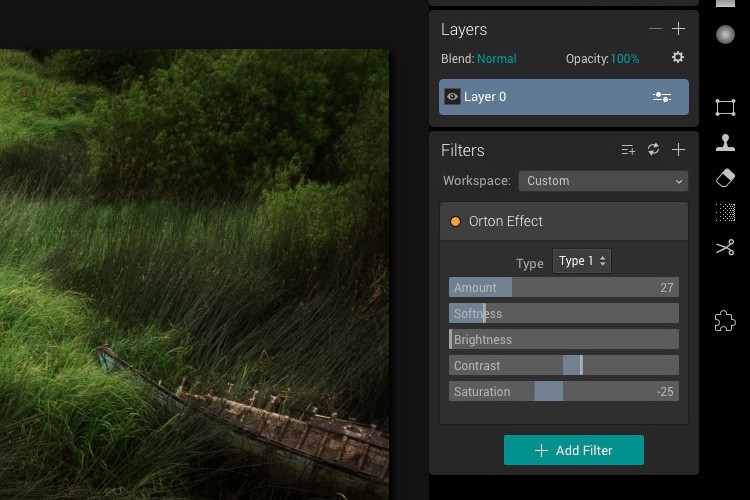The height and width of the screenshot is (500, 750).
Task: Set the Softness slider
Action: tap(563, 313)
